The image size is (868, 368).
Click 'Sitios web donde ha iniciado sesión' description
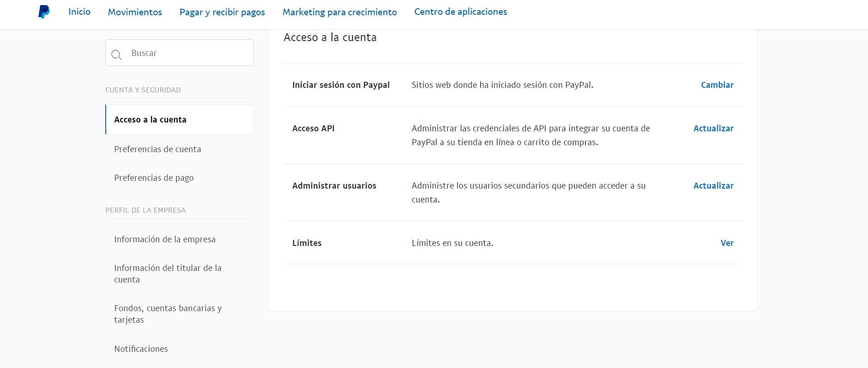(502, 85)
